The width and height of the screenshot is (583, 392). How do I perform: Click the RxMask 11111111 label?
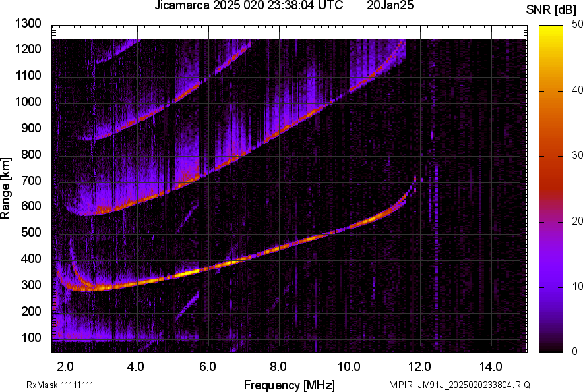pyautogui.click(x=60, y=385)
